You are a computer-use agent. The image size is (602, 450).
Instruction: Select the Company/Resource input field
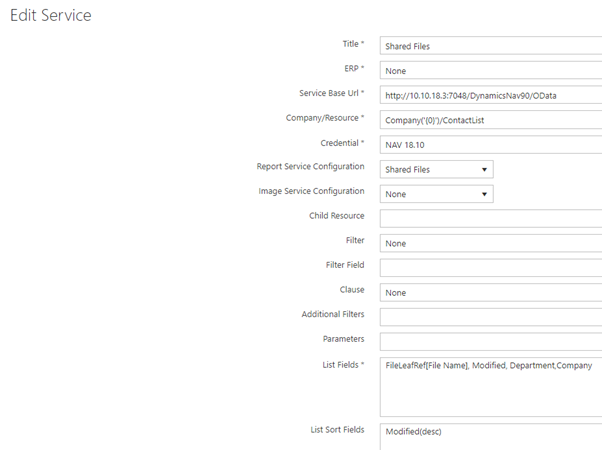pyautogui.click(x=490, y=120)
